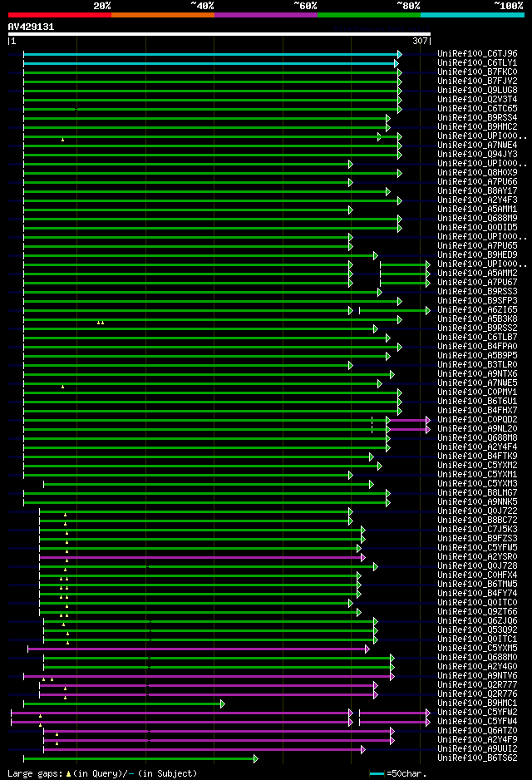Viewport: 532px width, 780px height.
Task: Select the UniRef100_Q53Q92 label
Action: coord(477,629)
